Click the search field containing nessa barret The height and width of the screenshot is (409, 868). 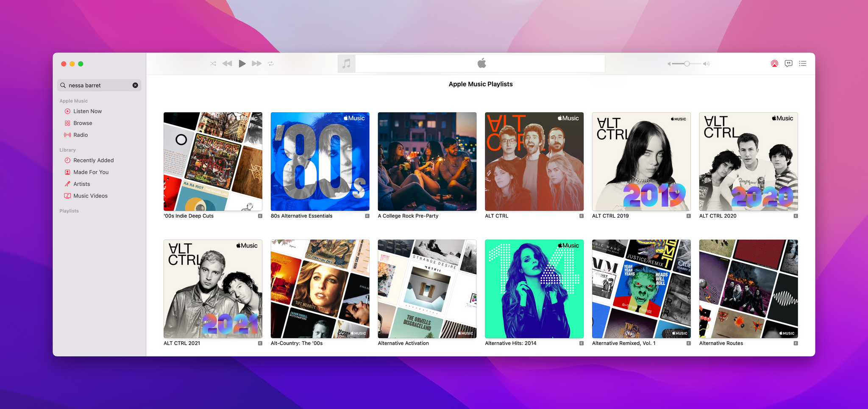99,85
